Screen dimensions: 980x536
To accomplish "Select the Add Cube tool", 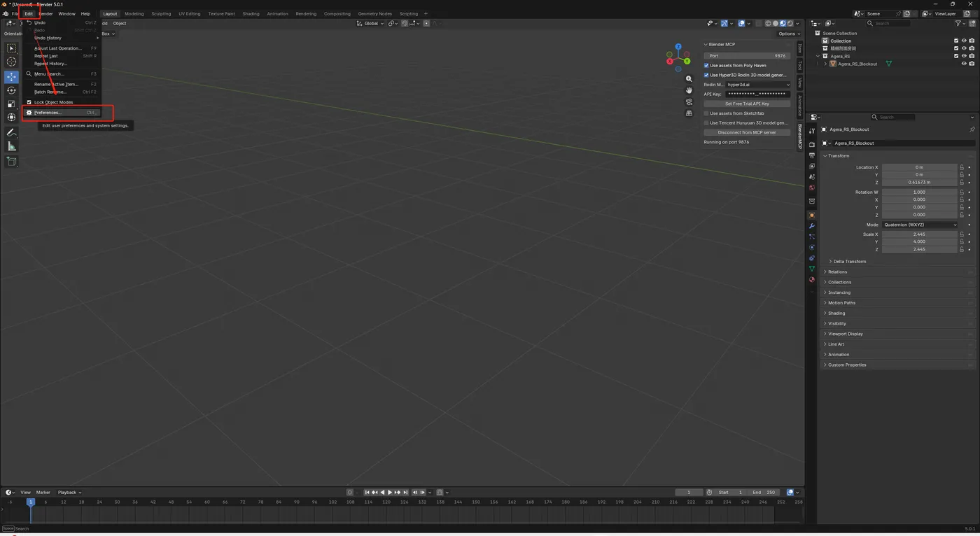I will pos(11,161).
